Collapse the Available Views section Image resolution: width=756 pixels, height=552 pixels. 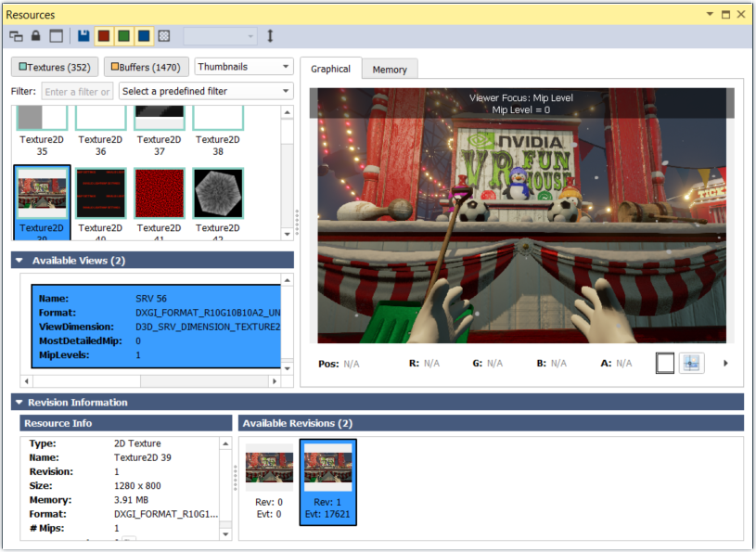[19, 261]
